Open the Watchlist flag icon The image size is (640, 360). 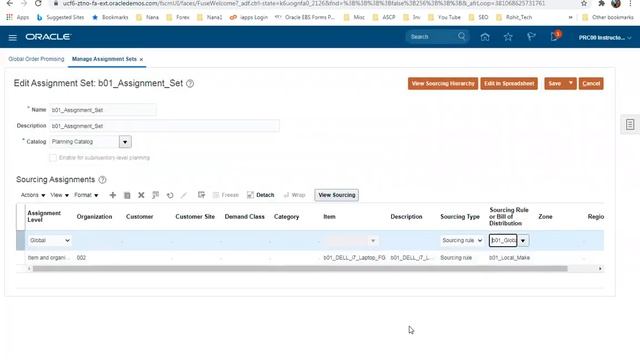[x=531, y=37]
